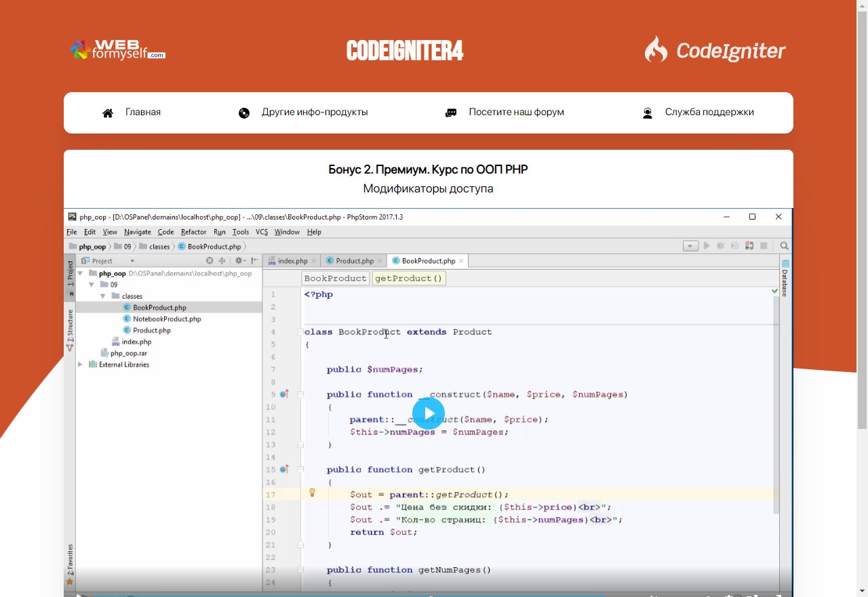
Task: Click the CodeIgniter flame logo
Action: point(715,49)
